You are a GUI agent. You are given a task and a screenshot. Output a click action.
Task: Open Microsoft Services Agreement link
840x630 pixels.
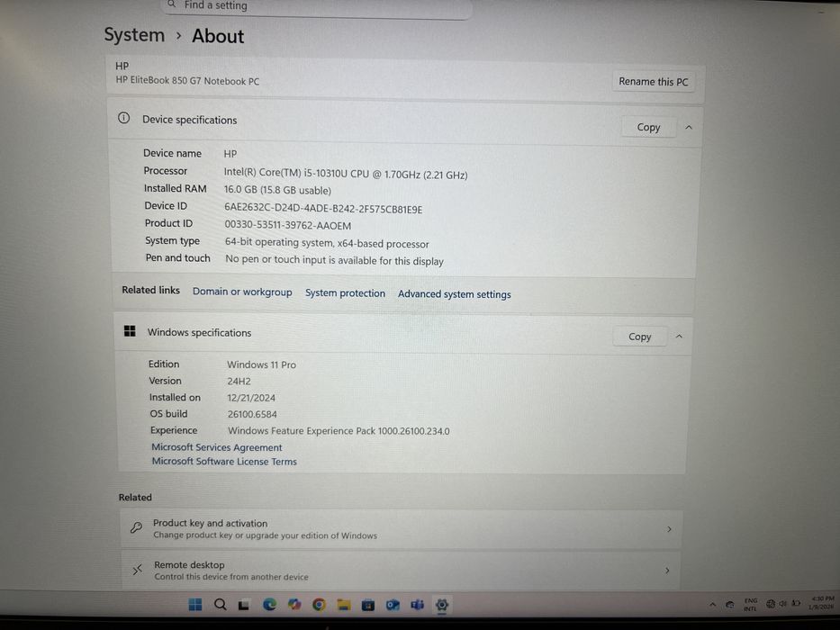216,447
